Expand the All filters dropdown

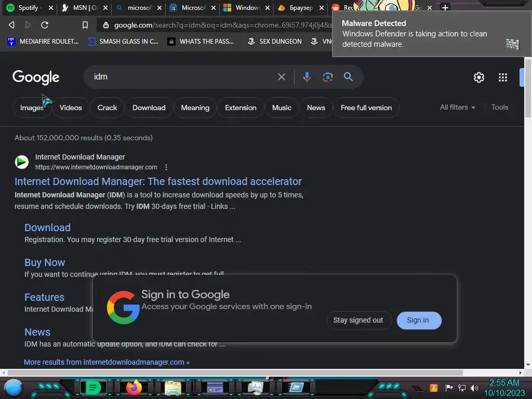click(x=457, y=107)
